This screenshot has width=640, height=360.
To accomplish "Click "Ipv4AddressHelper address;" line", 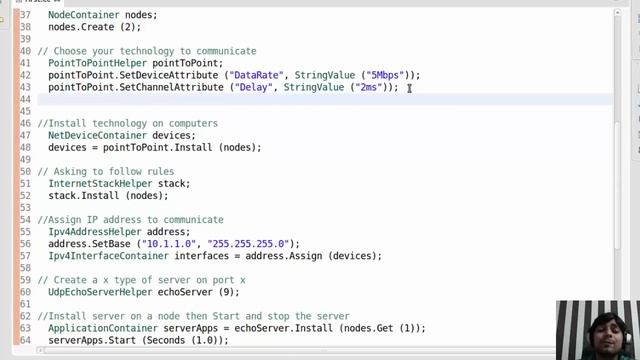I will (x=119, y=232).
